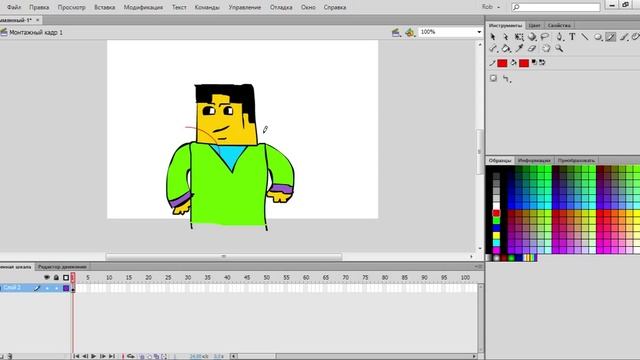Viewport: 640px width, 360px height.
Task: Pick the magenta swatch in left column
Action: [496, 250]
